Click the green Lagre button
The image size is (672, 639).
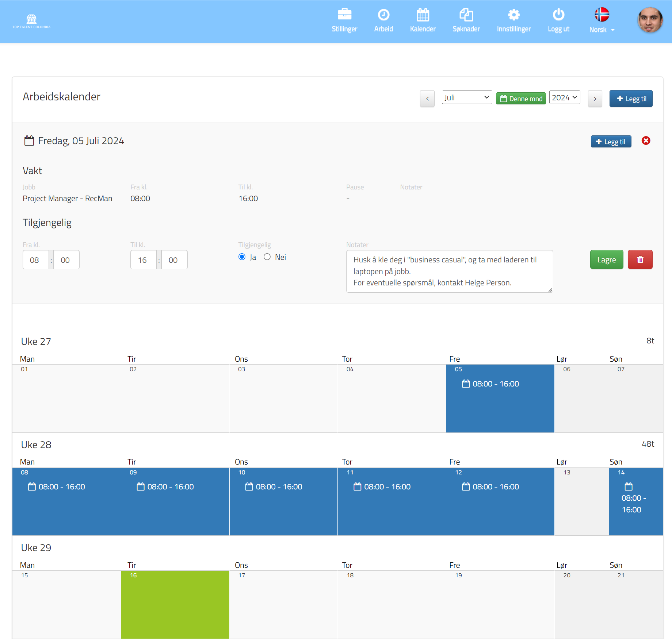(x=606, y=260)
